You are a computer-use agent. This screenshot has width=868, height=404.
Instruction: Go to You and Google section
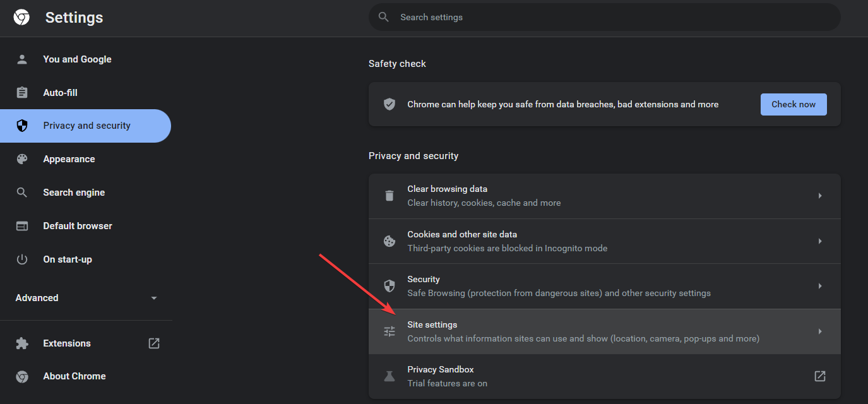tap(77, 59)
